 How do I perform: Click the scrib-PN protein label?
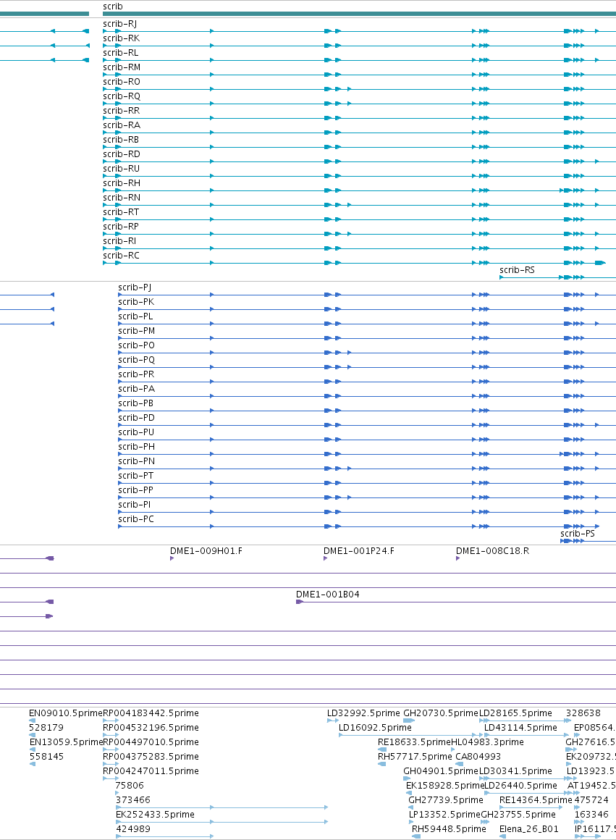(136, 461)
